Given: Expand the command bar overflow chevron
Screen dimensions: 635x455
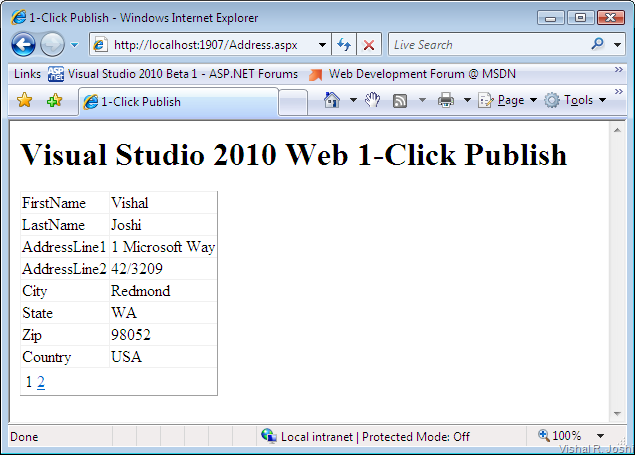Looking at the screenshot, I should pyautogui.click(x=618, y=91).
